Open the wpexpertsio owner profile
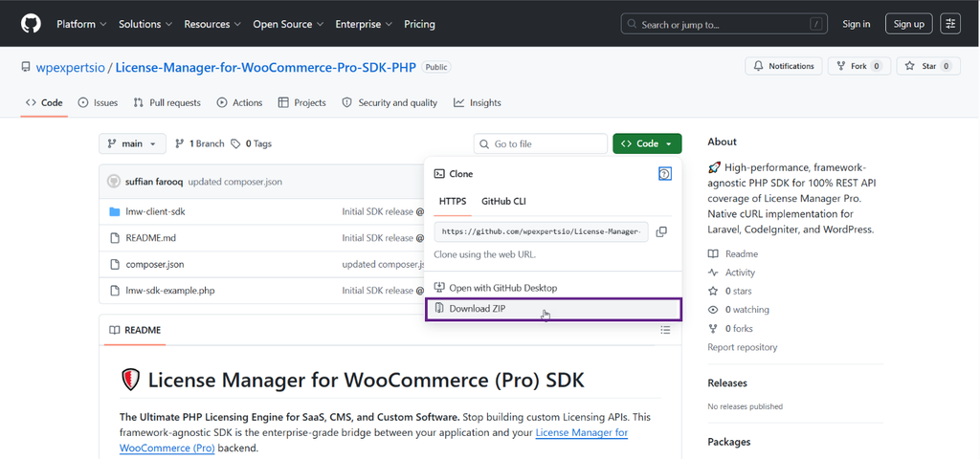This screenshot has height=459, width=980. (x=70, y=68)
